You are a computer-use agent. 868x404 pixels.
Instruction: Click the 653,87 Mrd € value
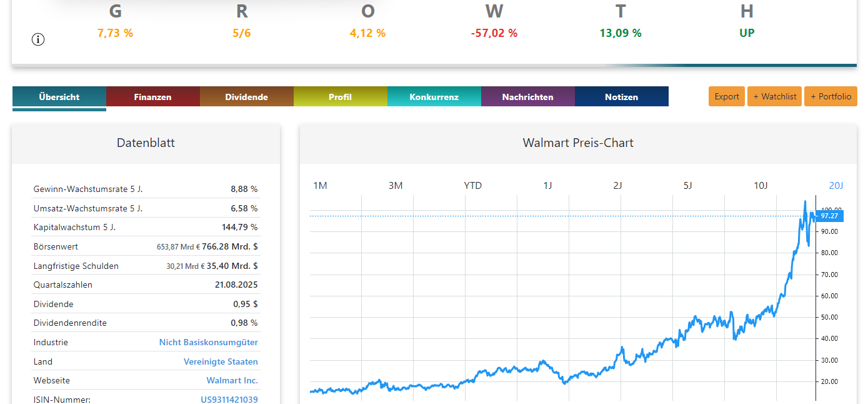(x=178, y=248)
